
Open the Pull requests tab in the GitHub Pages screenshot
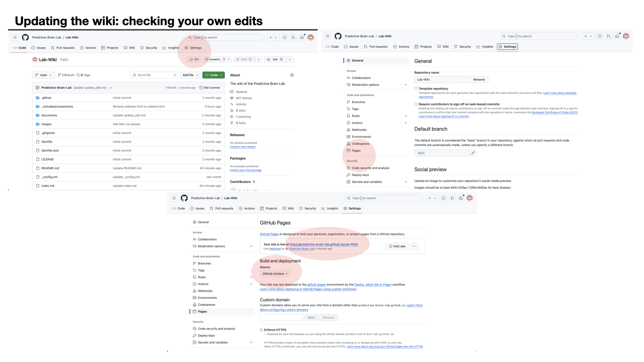pos(221,208)
